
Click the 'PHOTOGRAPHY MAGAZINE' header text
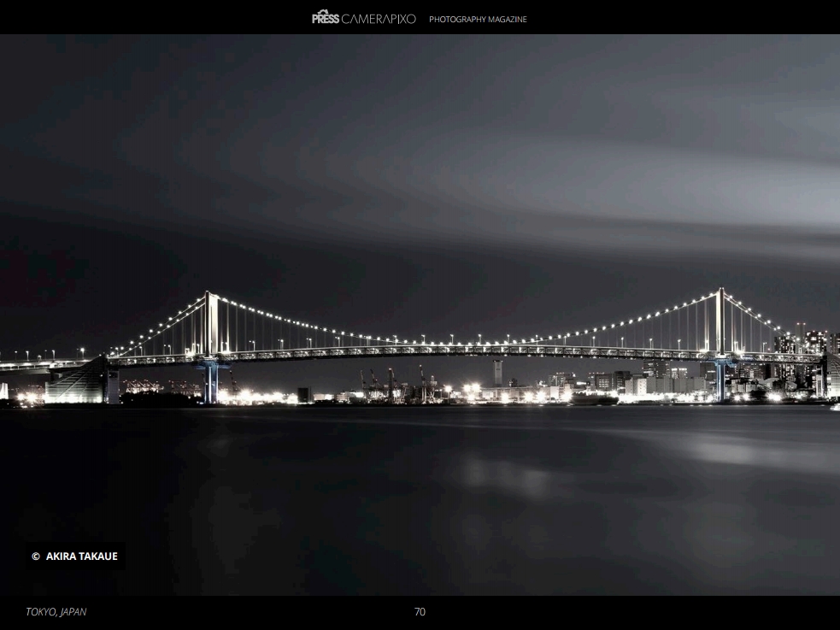(478, 20)
